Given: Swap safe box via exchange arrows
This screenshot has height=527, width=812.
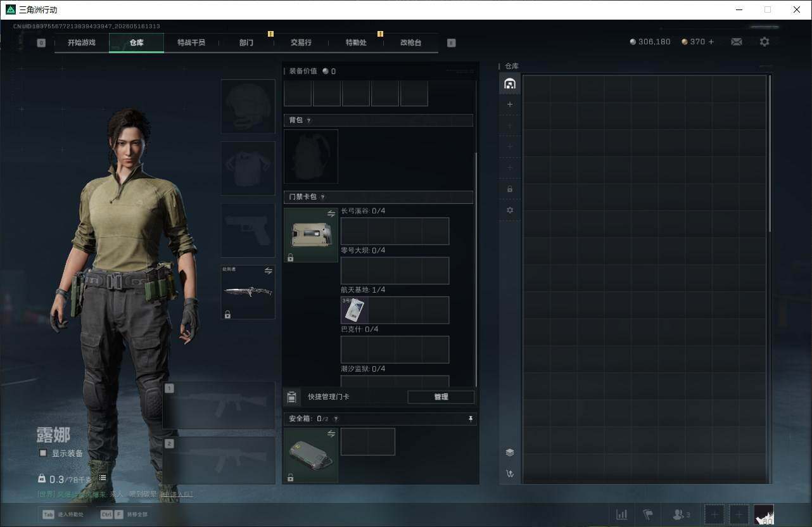Looking at the screenshot, I should [x=331, y=434].
